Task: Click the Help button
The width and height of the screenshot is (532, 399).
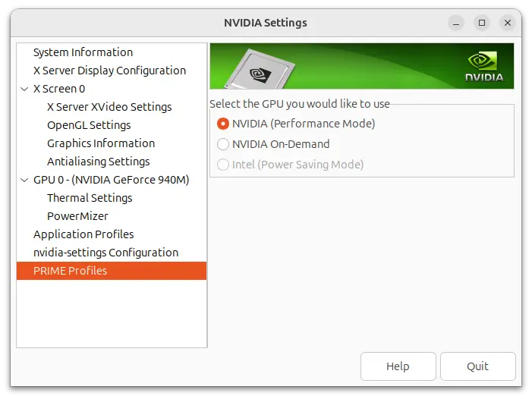Action: coord(398,366)
